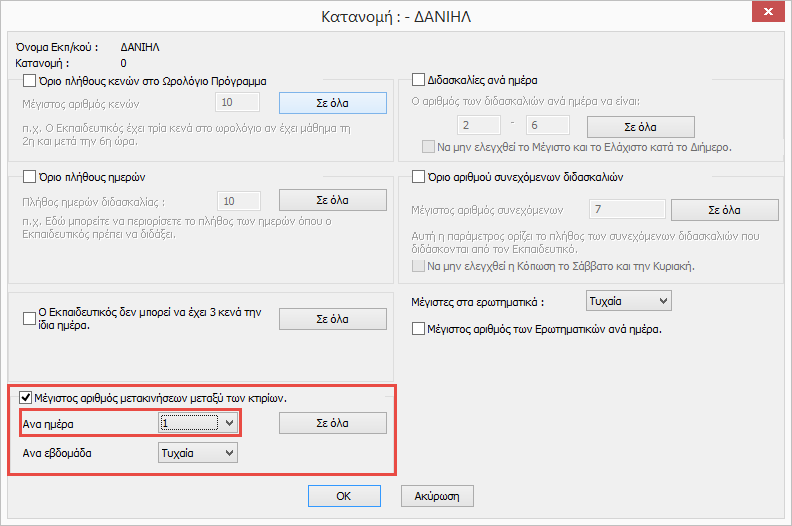The width and height of the screenshot is (792, 526).
Task: Open the Μέγιστες στα ερωτηματικά dropdown
Action: pos(661,301)
